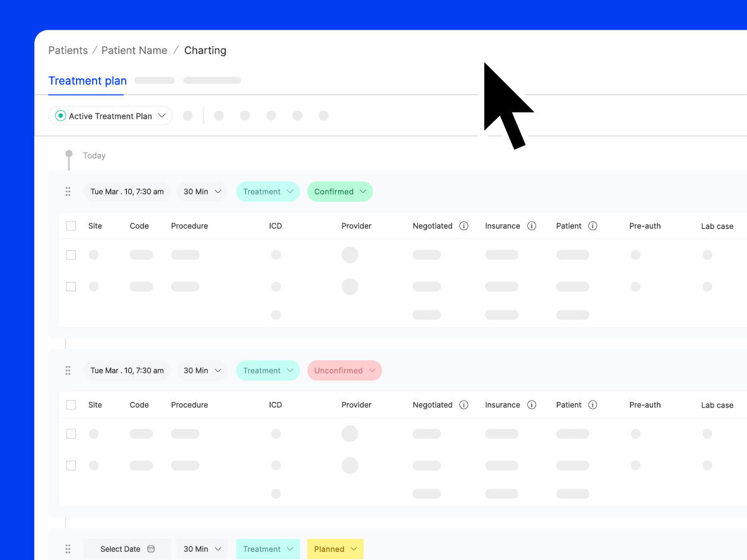Click the drag handle of the Confirmed appointment

point(68,192)
